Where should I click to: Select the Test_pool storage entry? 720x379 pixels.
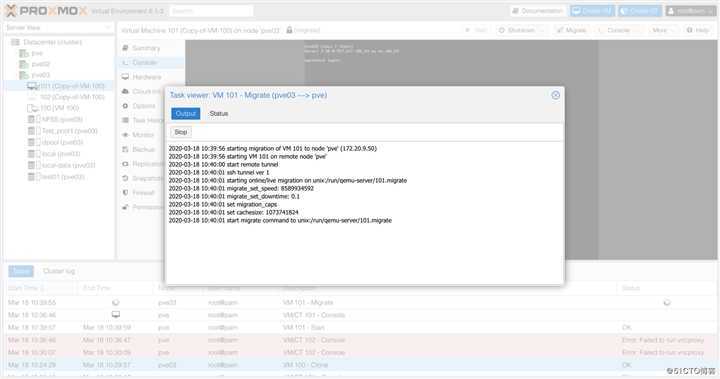pos(63,131)
